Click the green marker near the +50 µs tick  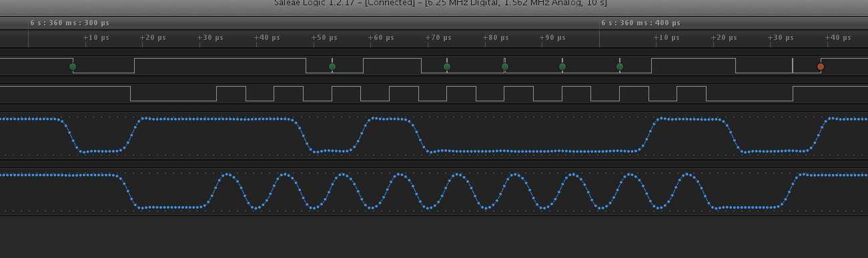point(332,67)
